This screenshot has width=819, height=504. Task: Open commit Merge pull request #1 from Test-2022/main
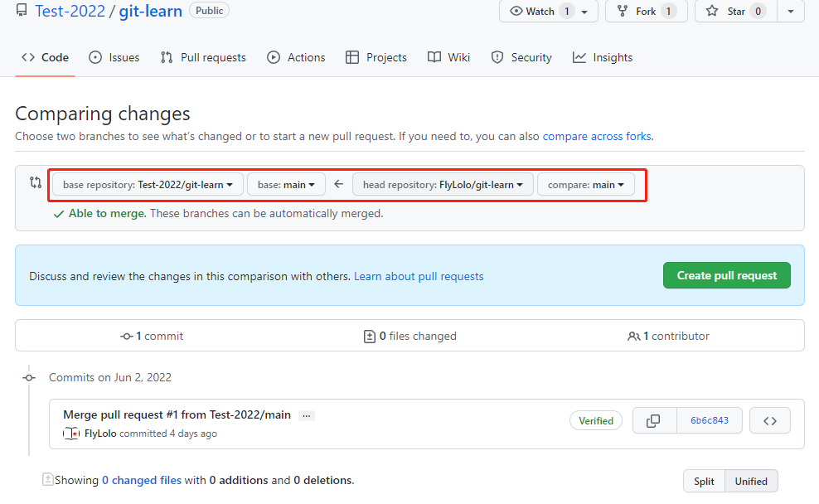pyautogui.click(x=177, y=414)
